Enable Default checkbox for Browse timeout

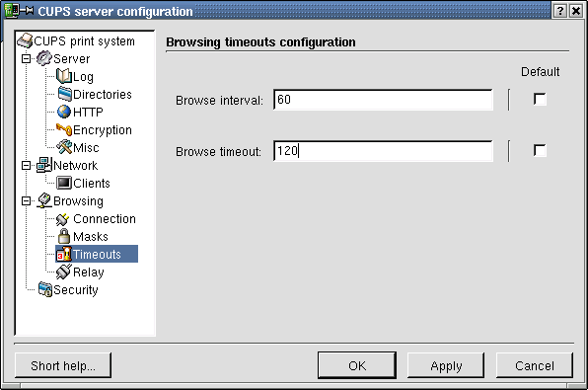(x=540, y=150)
